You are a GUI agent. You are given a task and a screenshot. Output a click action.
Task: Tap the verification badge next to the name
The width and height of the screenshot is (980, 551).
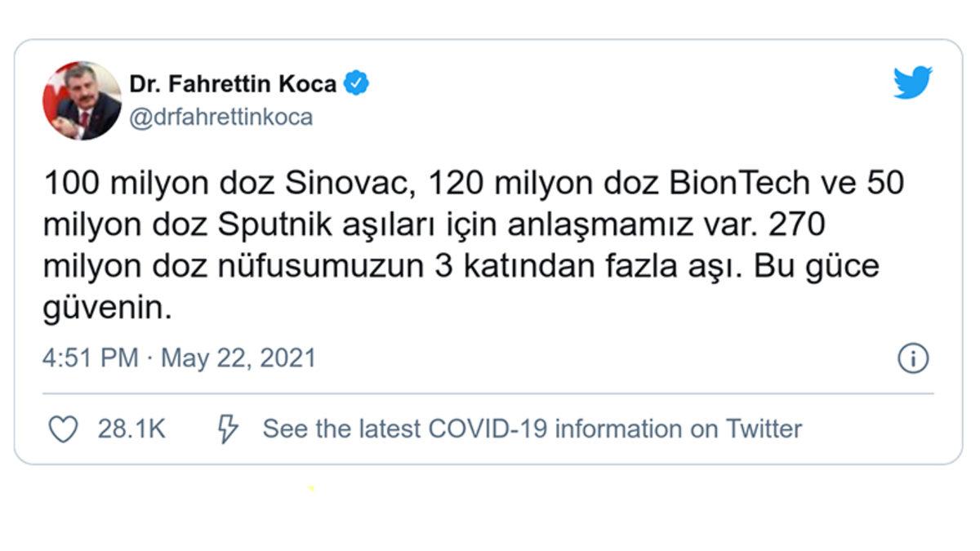point(356,81)
